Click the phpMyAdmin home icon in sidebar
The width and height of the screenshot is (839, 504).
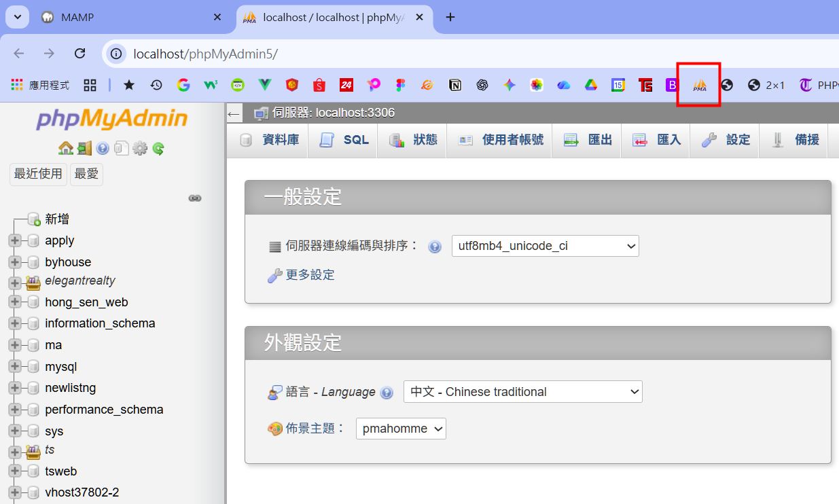pyautogui.click(x=65, y=148)
